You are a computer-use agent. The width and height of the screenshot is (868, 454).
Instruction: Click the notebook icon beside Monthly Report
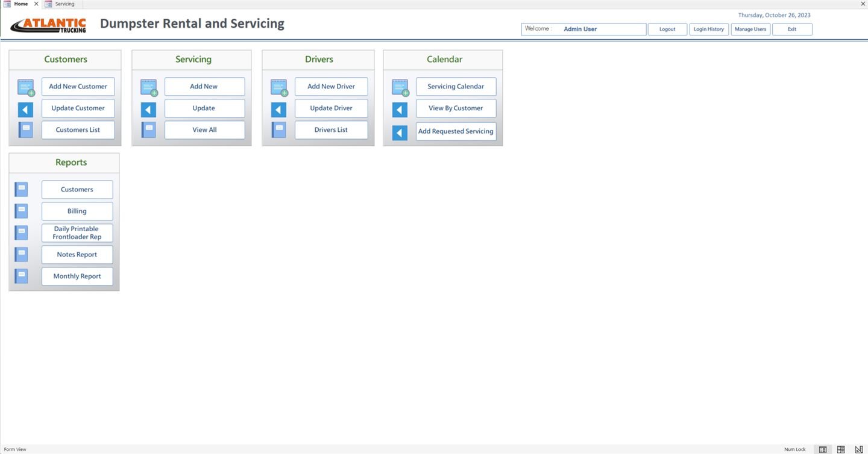21,276
